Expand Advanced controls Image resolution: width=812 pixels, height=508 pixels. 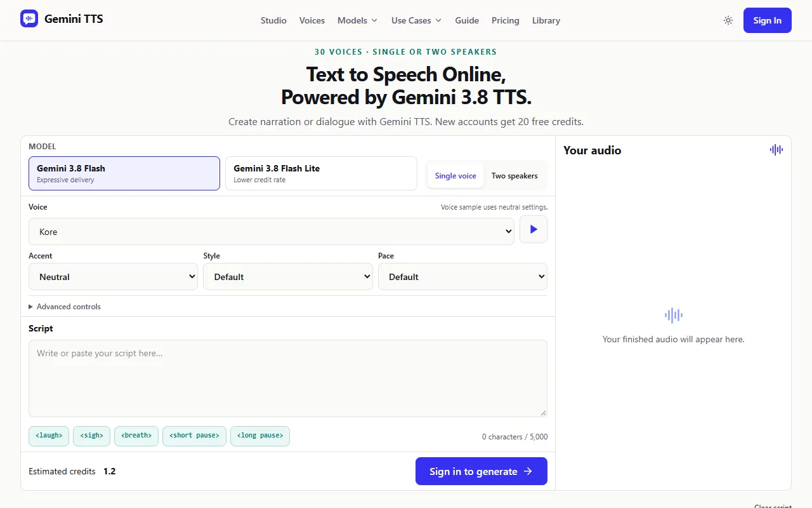65,306
